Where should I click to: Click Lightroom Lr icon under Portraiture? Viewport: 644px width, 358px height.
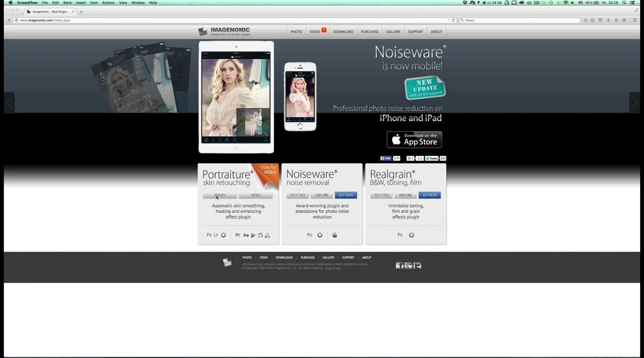coord(216,235)
